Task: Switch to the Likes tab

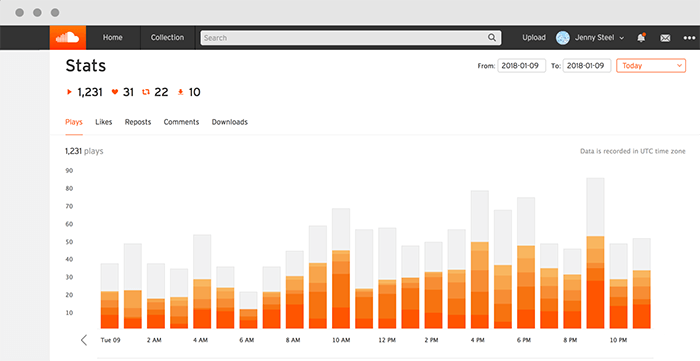Action: (104, 122)
